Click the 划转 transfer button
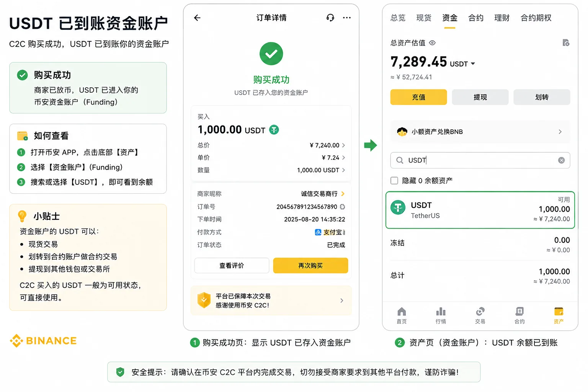Viewport: 588px width, 392px height. pos(542,97)
